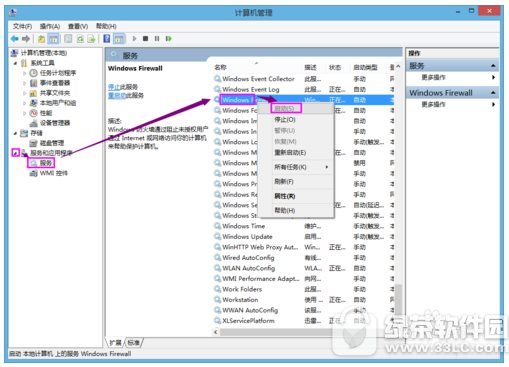
Task: Sort by the 名称 column header
Action: 257,67
